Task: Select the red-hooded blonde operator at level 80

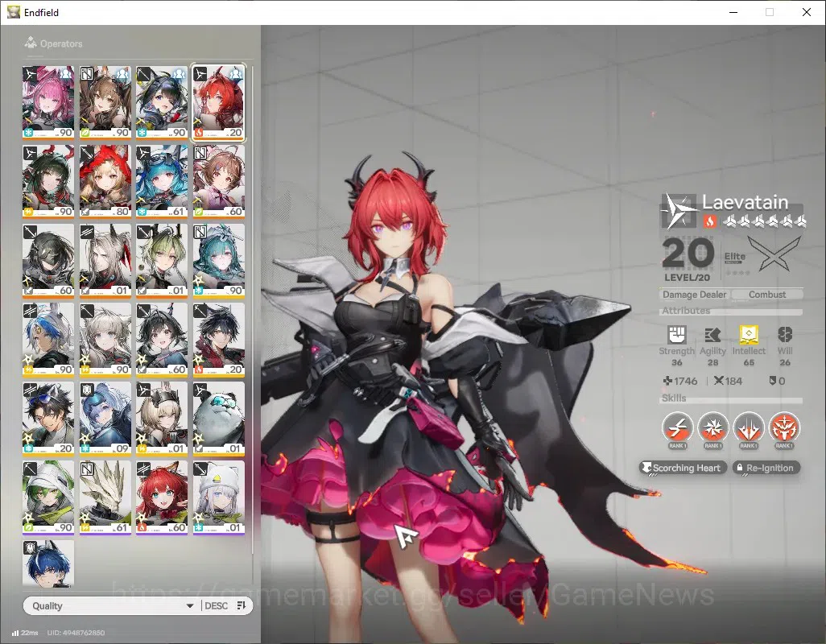Action: [105, 181]
